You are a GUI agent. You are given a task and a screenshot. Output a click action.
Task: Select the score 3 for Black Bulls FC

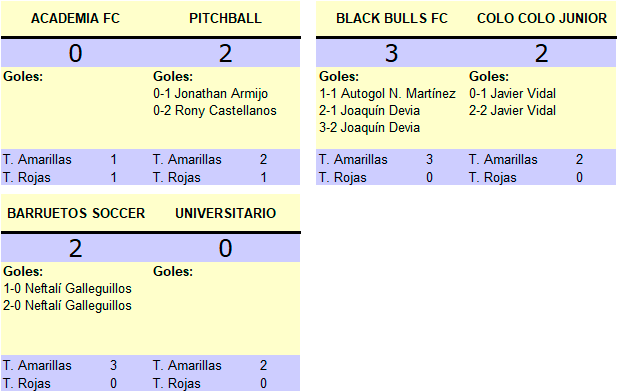pos(392,53)
